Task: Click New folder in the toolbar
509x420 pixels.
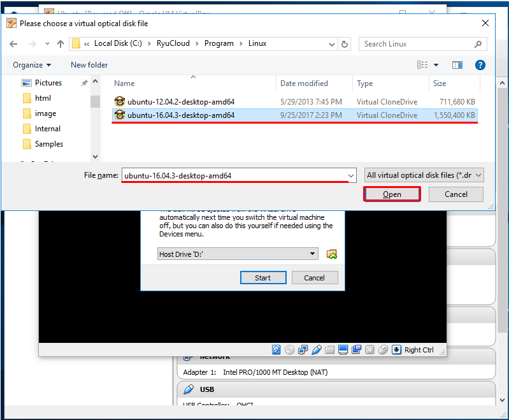Action: (89, 65)
